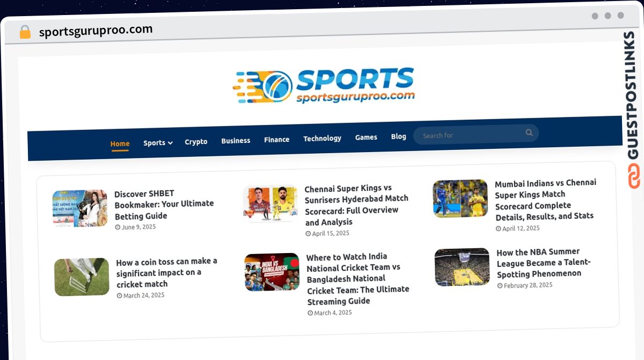Open the Mumbai Indians vs Chennai thumbnail

point(460,198)
